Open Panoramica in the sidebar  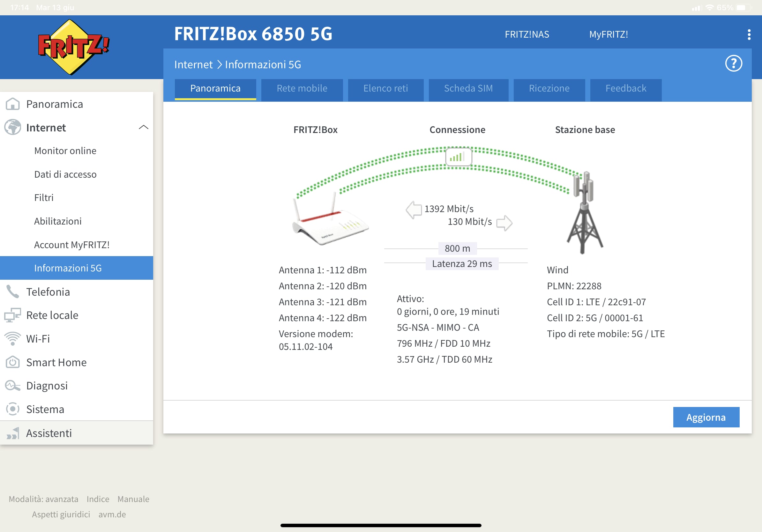[x=77, y=104]
